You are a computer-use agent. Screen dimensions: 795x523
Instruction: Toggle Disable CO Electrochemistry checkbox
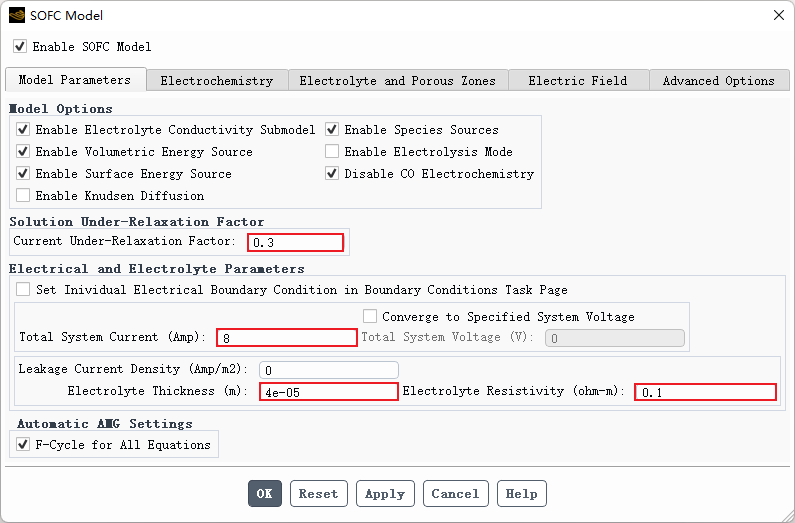(332, 174)
